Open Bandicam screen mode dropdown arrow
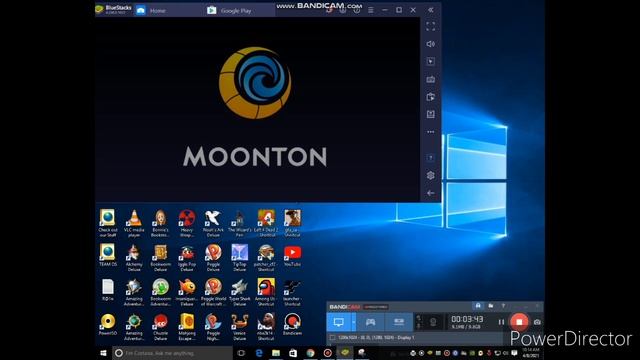 coord(354,322)
